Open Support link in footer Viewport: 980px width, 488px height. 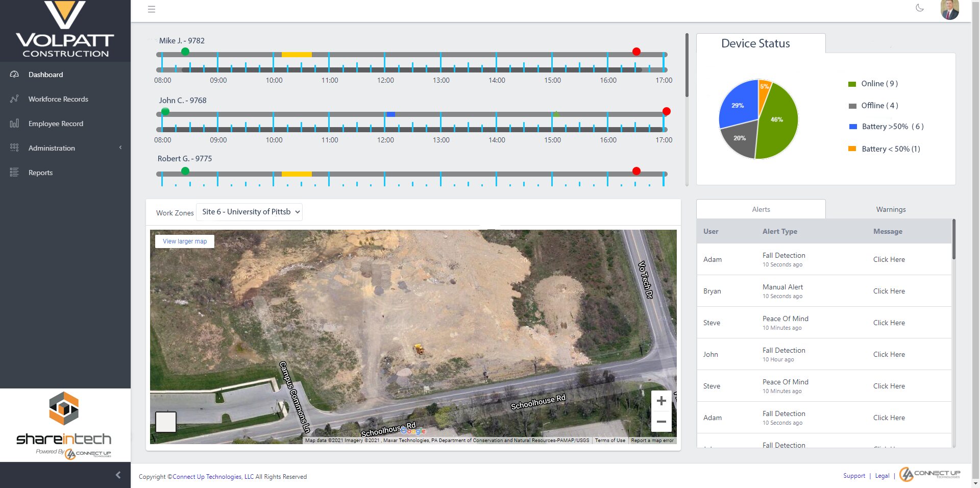pos(854,476)
